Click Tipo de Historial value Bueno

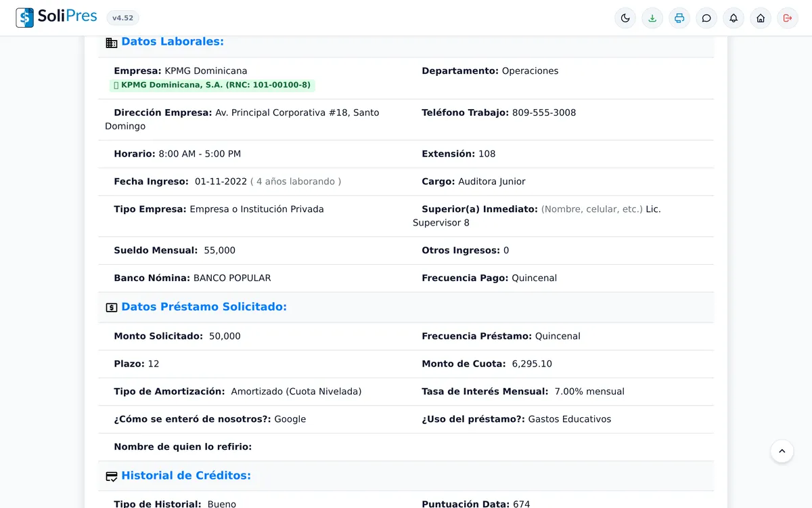[222, 504]
